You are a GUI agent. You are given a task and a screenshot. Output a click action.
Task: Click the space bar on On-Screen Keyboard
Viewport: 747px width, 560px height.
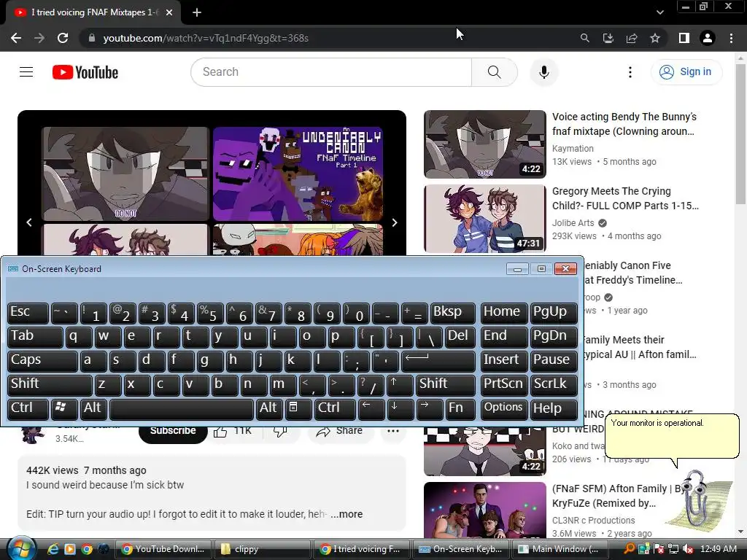[x=182, y=409]
